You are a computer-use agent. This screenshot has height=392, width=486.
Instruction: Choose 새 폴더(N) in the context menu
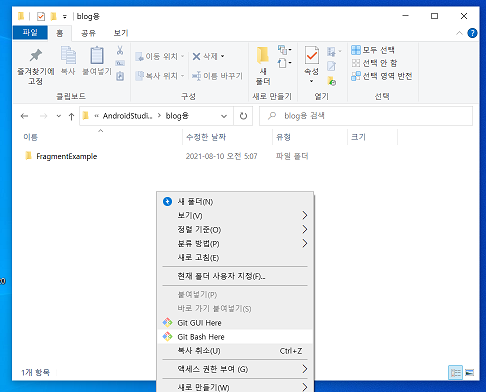click(x=235, y=202)
